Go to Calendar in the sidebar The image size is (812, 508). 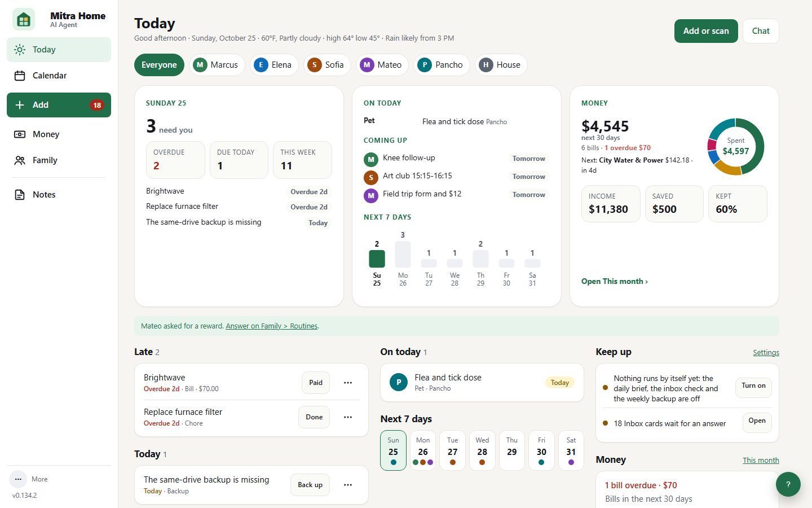59,76
